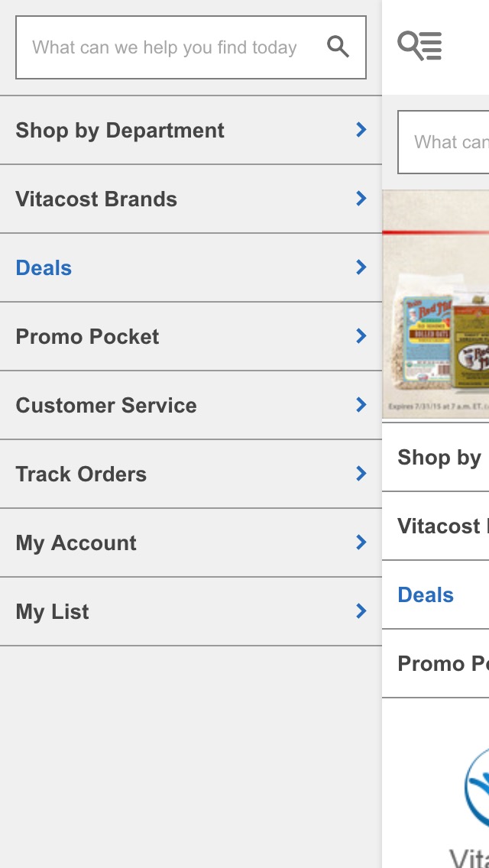
Task: Click the chevron beside Promo Pocket
Action: tap(360, 336)
